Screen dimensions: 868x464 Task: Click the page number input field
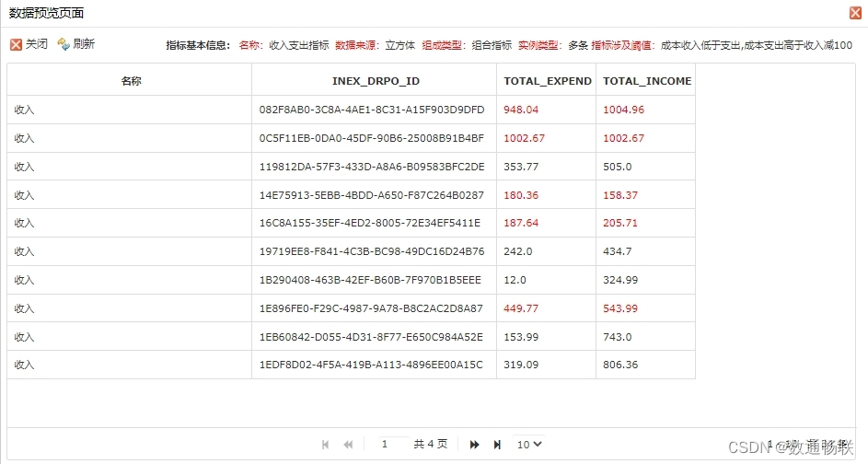(394, 444)
